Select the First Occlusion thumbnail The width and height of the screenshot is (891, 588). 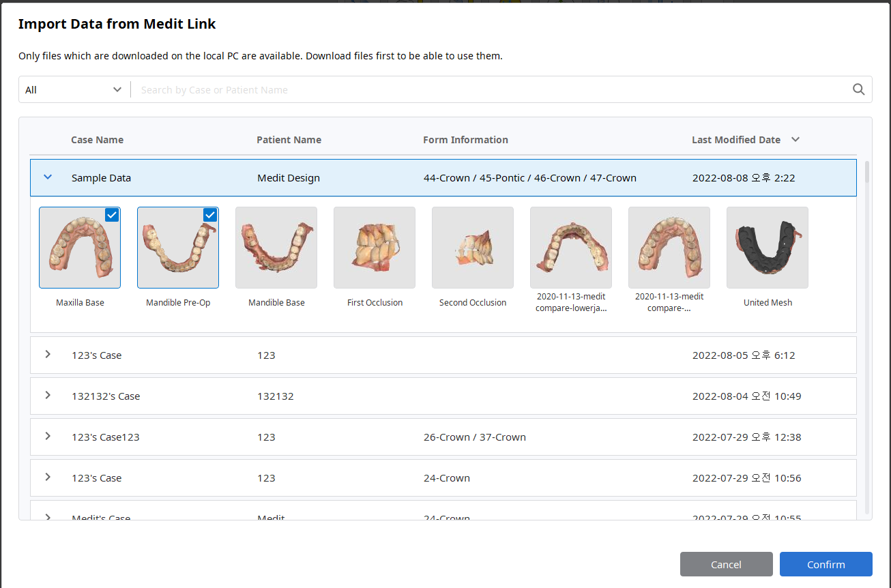pos(375,248)
